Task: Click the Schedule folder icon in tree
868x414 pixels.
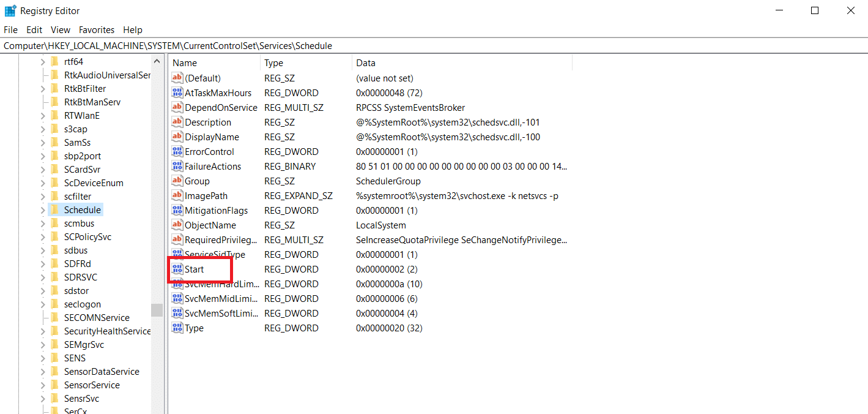Action: 54,210
